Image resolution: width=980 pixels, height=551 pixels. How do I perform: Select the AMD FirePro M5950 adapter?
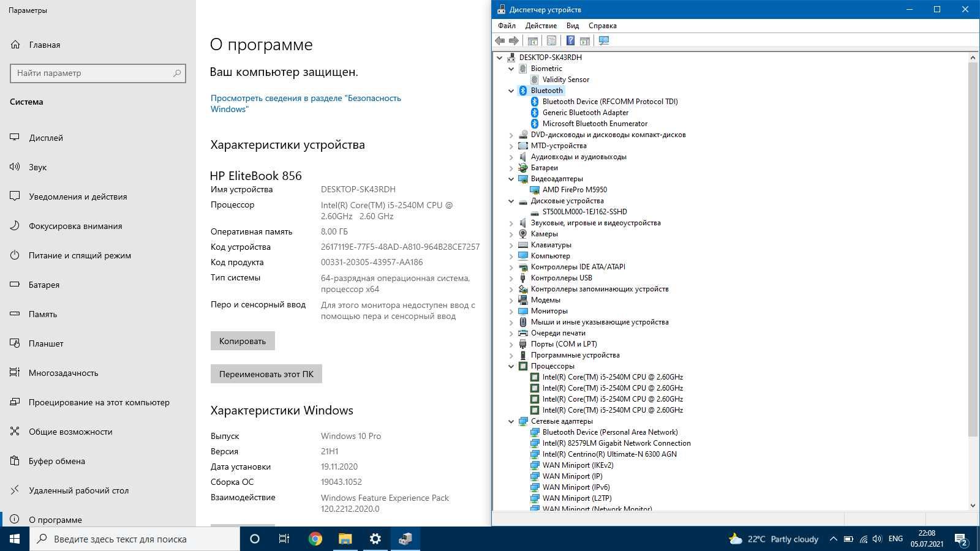pos(575,190)
